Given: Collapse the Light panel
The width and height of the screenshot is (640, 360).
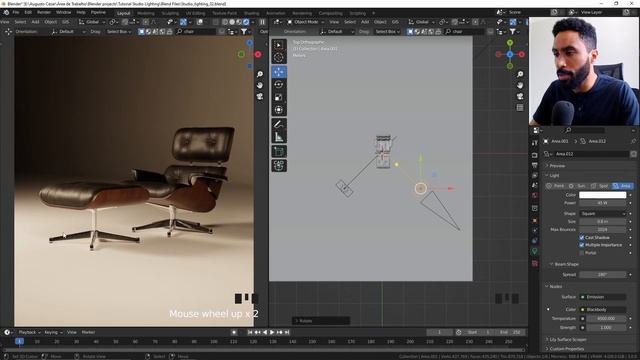Looking at the screenshot, I should point(554,176).
